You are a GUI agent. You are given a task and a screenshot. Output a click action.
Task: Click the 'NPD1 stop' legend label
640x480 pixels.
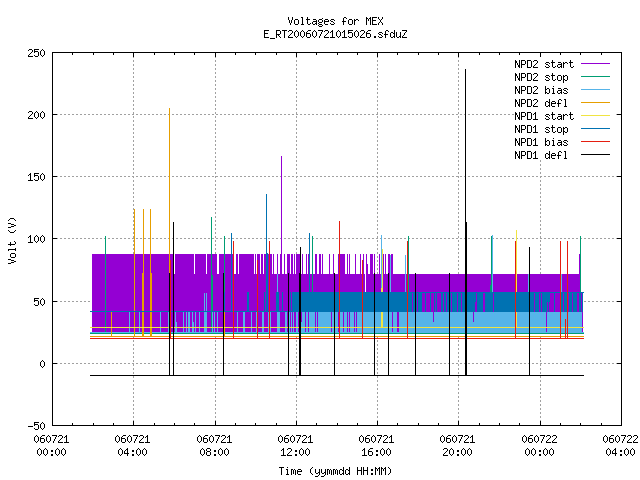pos(541,129)
